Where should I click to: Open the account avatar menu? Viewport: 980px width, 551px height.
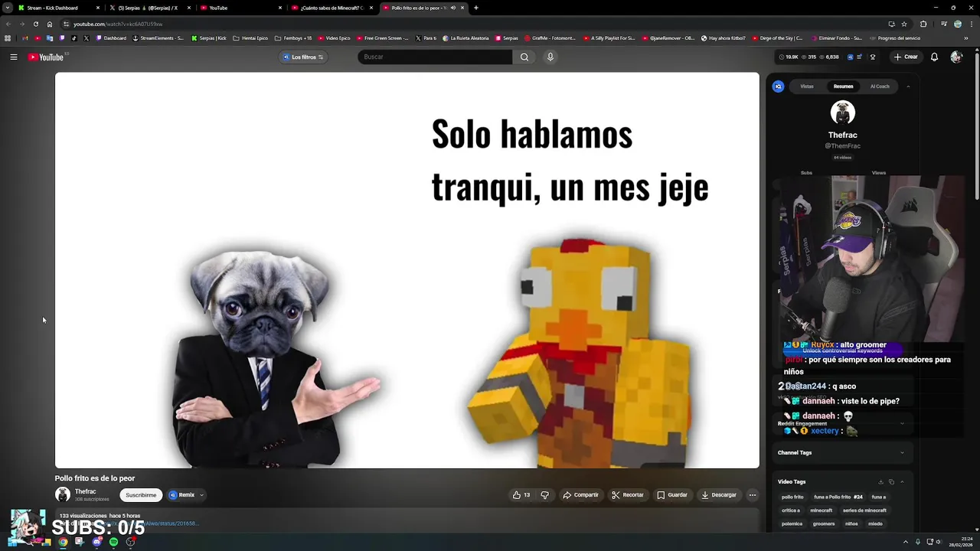click(x=955, y=57)
